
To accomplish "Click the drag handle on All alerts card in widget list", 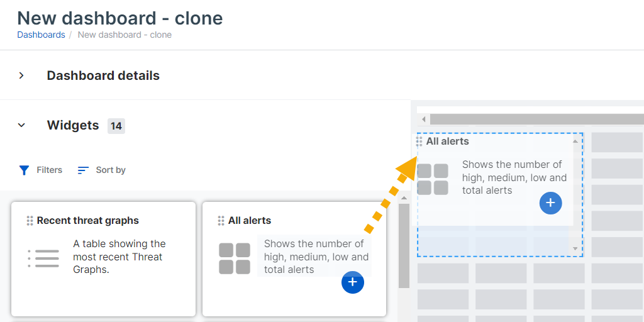I will (x=221, y=221).
